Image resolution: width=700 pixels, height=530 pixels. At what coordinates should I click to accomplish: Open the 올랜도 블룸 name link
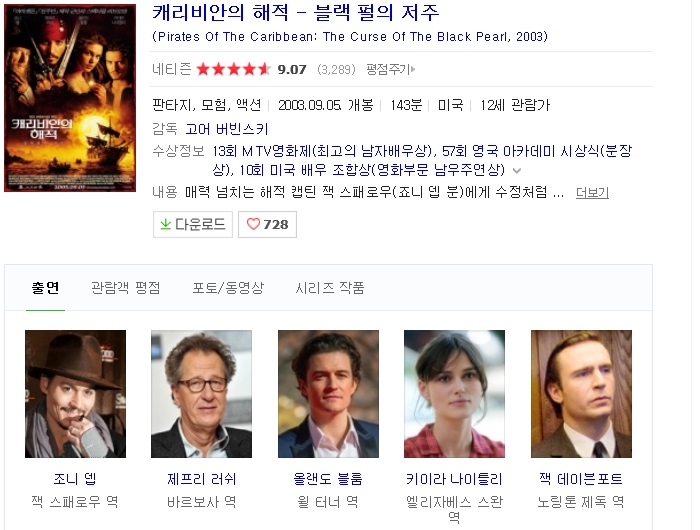tap(328, 479)
